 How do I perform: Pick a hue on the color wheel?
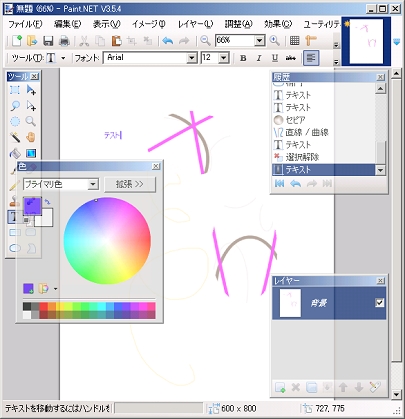pos(107,241)
